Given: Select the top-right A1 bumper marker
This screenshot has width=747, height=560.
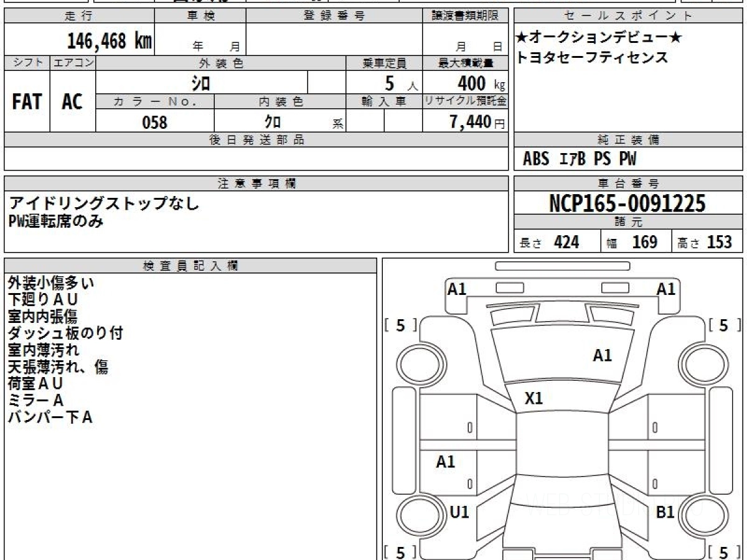Looking at the screenshot, I should (666, 289).
